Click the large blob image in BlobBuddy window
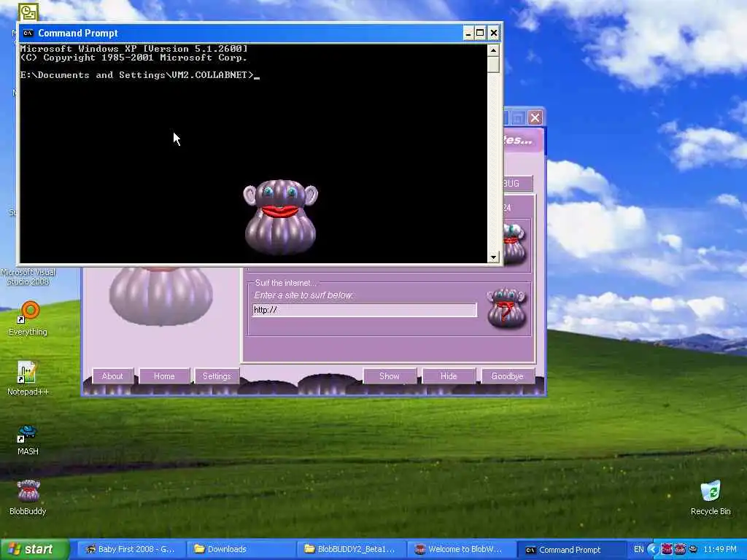 [161, 296]
